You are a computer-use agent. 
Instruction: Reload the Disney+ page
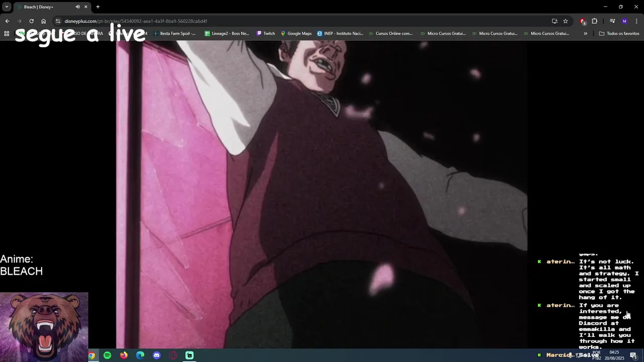[31, 21]
